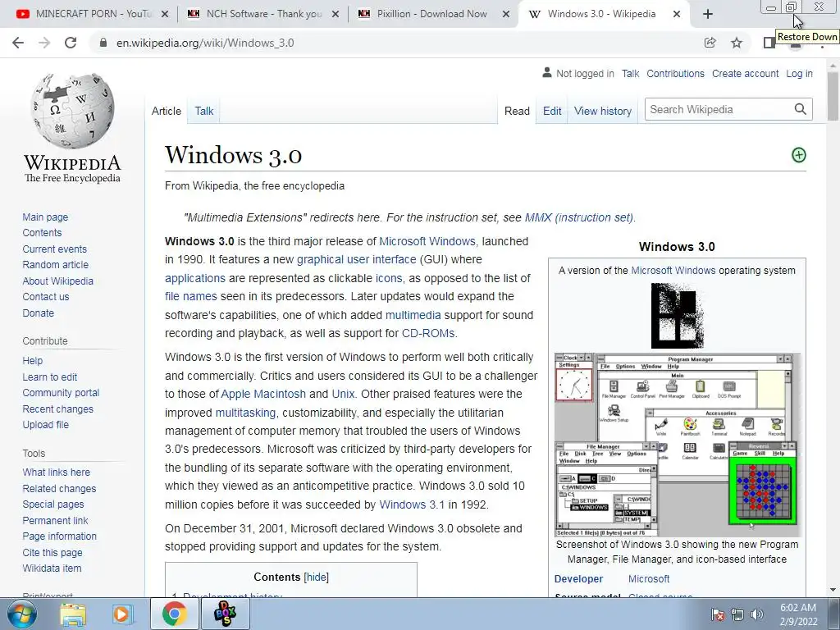Open Windows Explorer from the taskbar

tap(73, 614)
